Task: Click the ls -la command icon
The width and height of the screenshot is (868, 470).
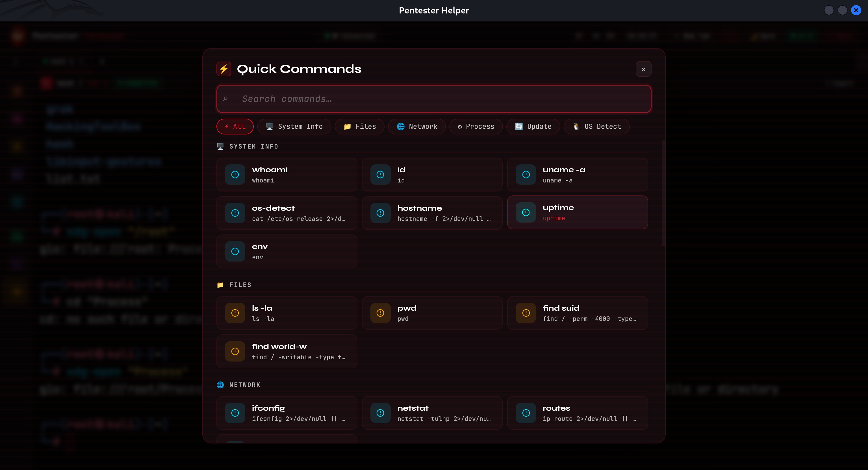Action: coord(235,313)
